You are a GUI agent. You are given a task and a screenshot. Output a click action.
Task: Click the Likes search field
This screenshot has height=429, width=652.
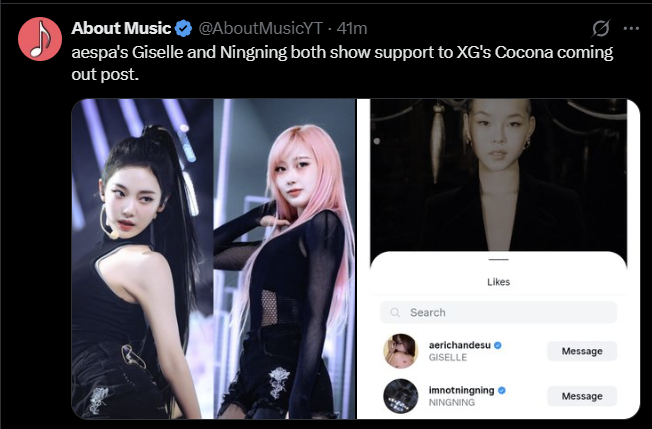coord(498,312)
